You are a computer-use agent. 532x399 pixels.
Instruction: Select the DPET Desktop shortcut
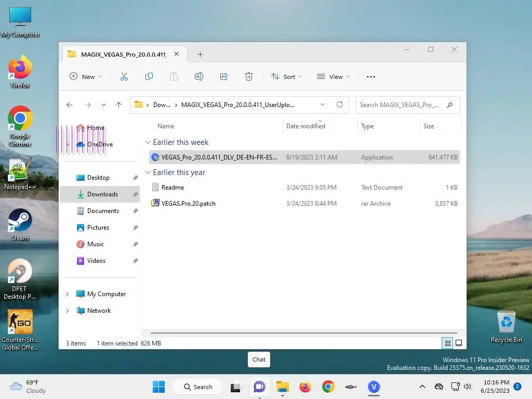(20, 279)
